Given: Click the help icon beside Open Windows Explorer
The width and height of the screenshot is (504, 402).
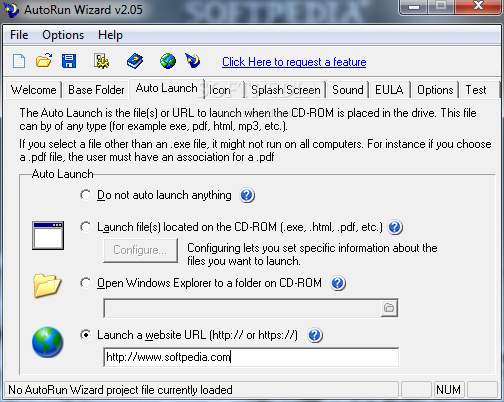Looking at the screenshot, I should (x=338, y=283).
